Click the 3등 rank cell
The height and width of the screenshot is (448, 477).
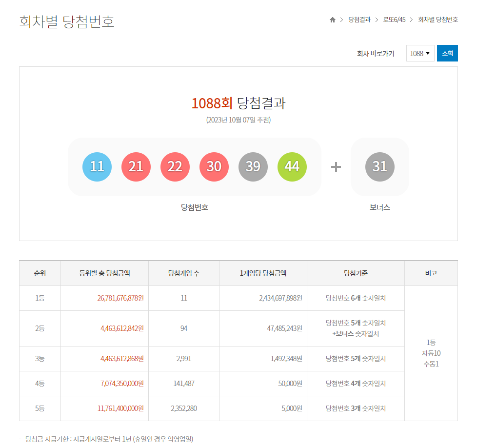tap(40, 359)
